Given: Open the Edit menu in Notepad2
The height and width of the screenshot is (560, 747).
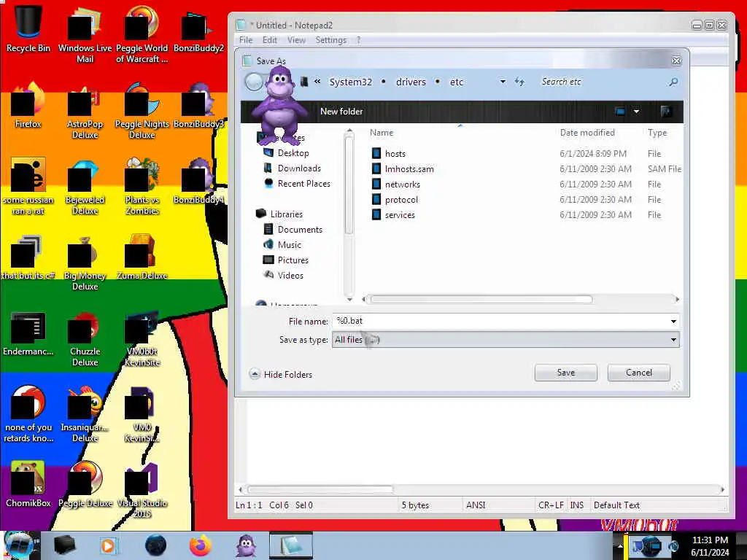Looking at the screenshot, I should click(x=270, y=40).
